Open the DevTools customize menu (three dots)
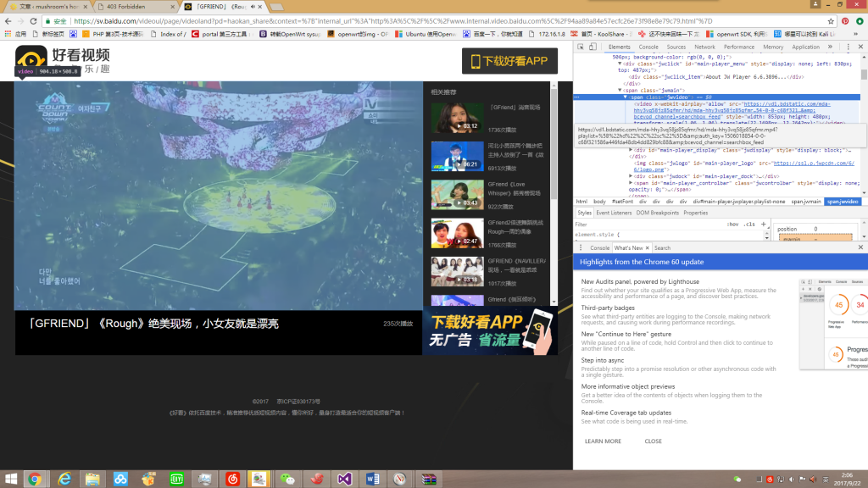 [x=848, y=47]
